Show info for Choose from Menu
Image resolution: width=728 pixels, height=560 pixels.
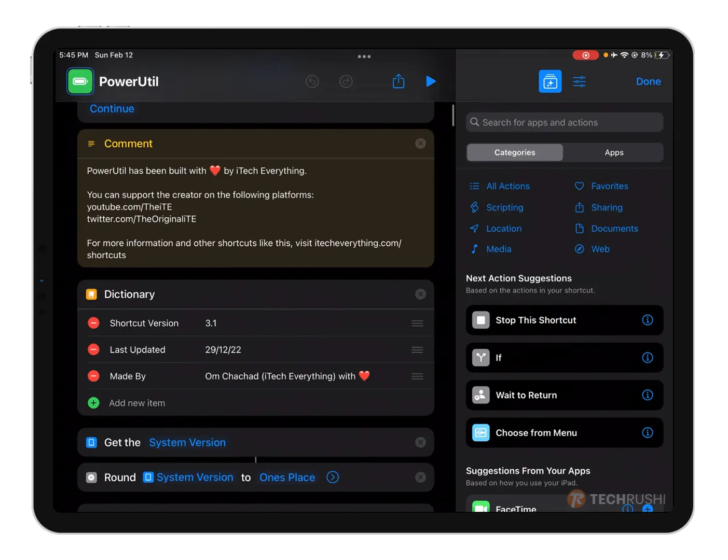[x=648, y=433]
